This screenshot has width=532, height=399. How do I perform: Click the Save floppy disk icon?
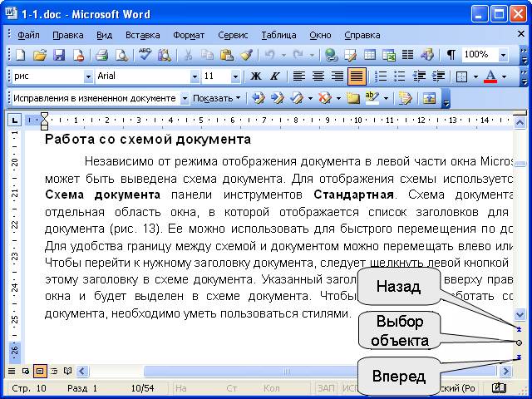(x=59, y=55)
